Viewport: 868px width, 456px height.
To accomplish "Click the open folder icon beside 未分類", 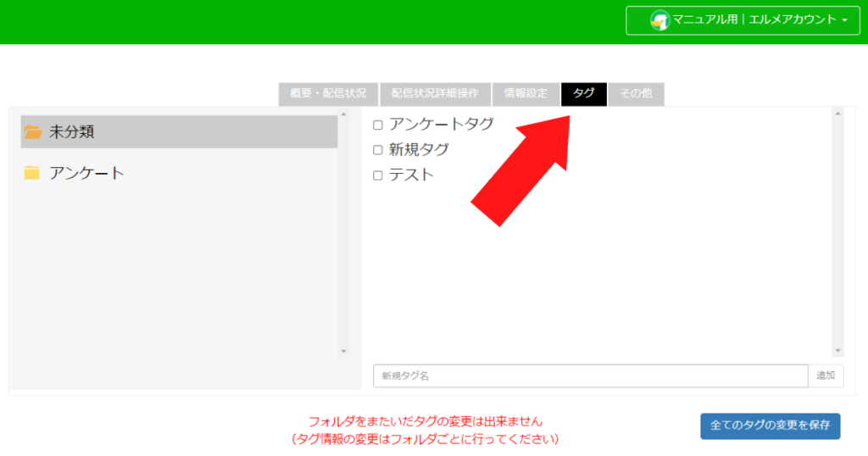I will tap(33, 131).
